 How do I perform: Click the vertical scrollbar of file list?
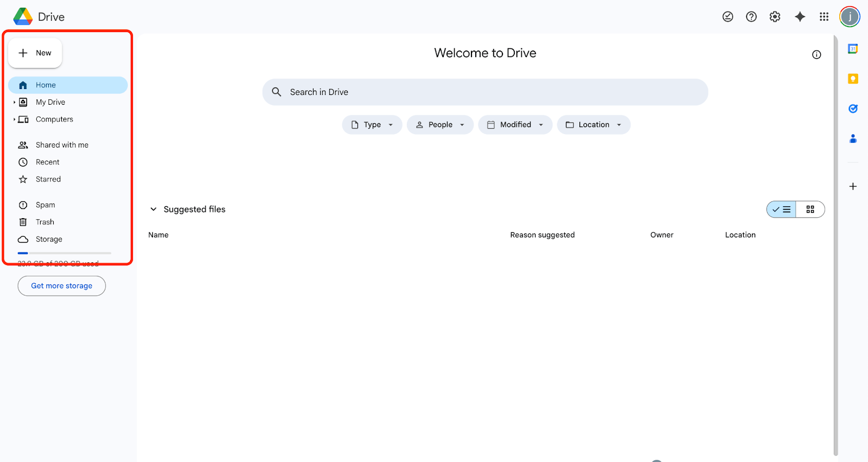(x=835, y=245)
